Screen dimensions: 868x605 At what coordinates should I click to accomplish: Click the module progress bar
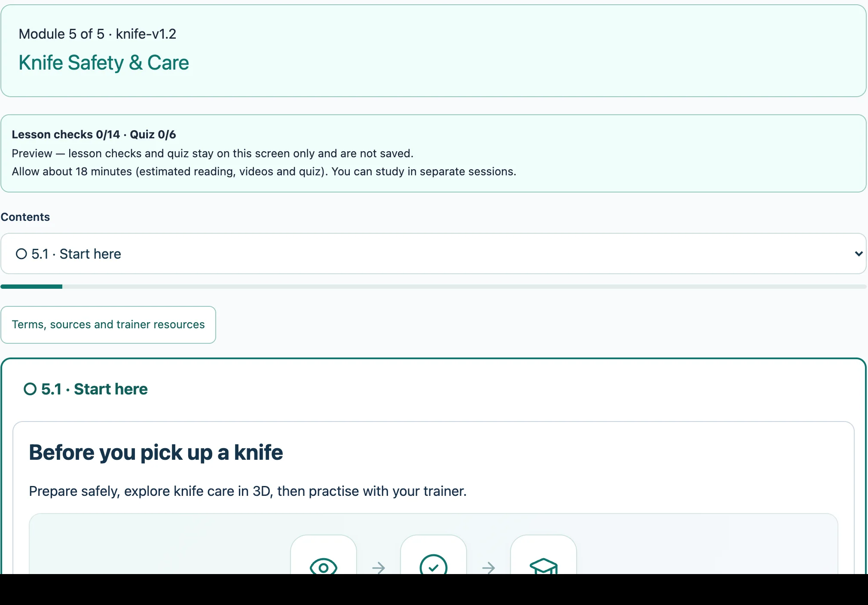coord(433,287)
